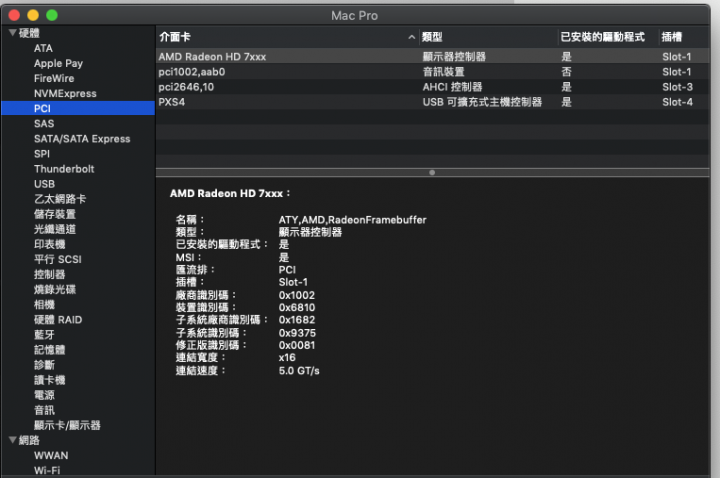Select the AMD Radeon HD 7xxx row
Screen dimensions: 720x478
pyautogui.click(x=432, y=56)
